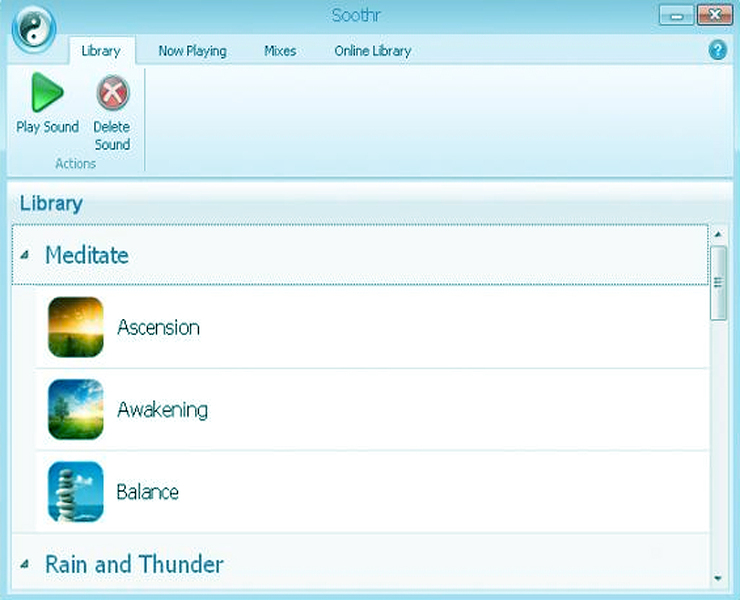Click the Meditate group header text

(87, 255)
